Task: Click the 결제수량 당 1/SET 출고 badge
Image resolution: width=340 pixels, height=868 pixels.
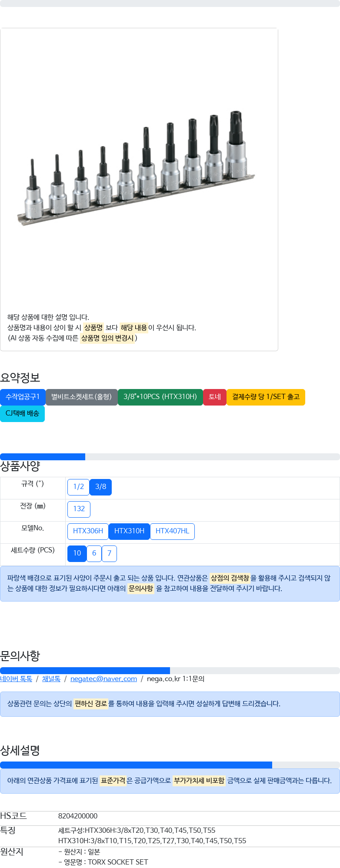Action: (x=266, y=397)
